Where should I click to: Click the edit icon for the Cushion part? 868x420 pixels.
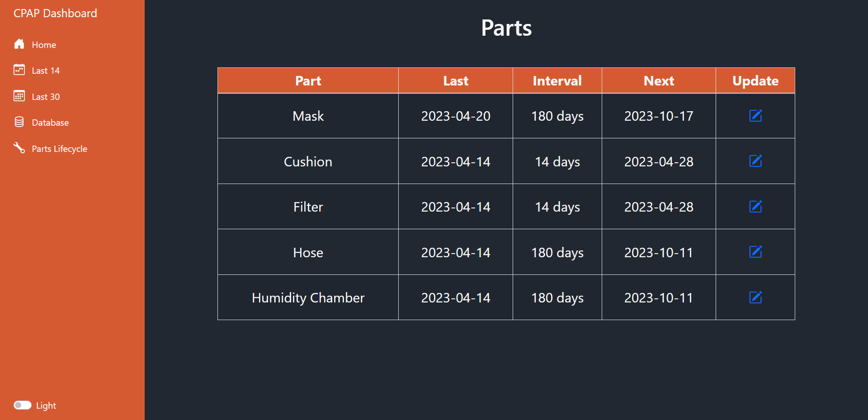pyautogui.click(x=755, y=161)
